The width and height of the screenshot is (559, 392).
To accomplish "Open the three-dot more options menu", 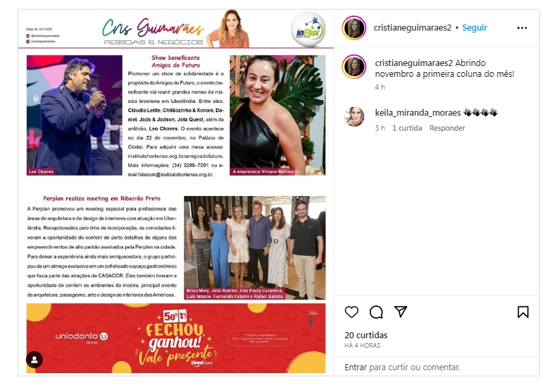I will [x=522, y=28].
